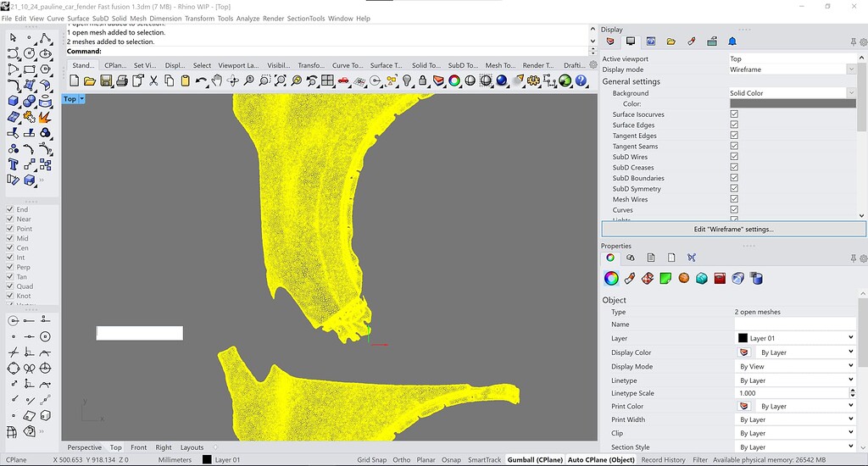Screen dimensions: 868x466
Task: Click the gray Background Color swatch
Action: [x=793, y=103]
